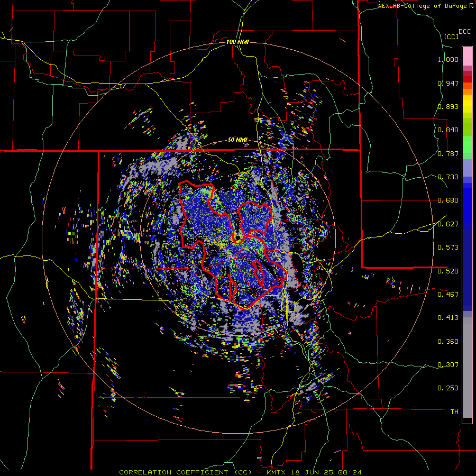Image resolution: width=476 pixels, height=476 pixels.
Task: Click the 0.627 legend value
Action: [448, 224]
